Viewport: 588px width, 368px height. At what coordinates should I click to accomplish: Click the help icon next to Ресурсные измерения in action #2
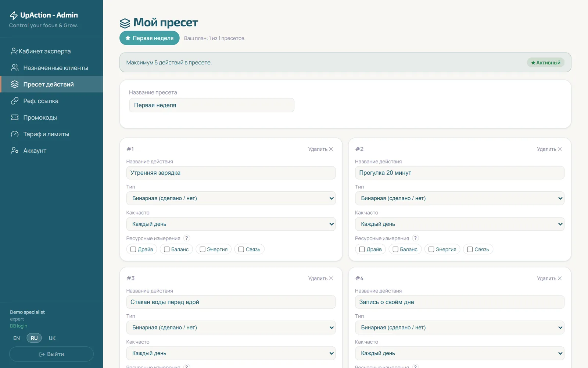(x=415, y=238)
